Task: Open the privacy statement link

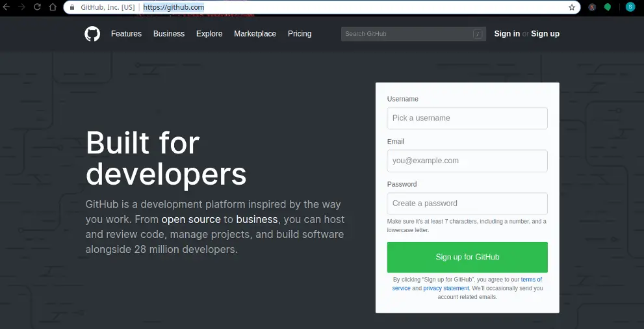Action: click(x=446, y=288)
